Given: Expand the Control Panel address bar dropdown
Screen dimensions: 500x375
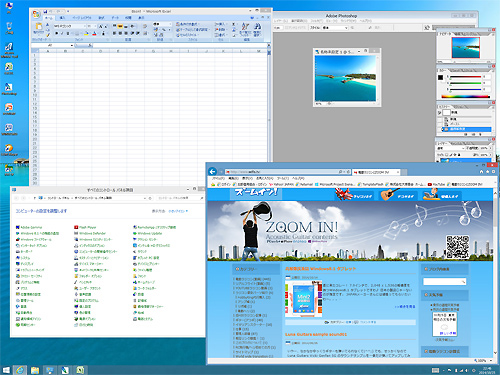Looking at the screenshot, I should coord(145,198).
